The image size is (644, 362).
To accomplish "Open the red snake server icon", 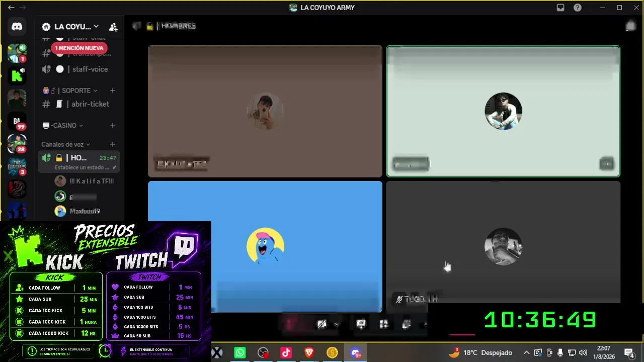I will tap(17, 189).
